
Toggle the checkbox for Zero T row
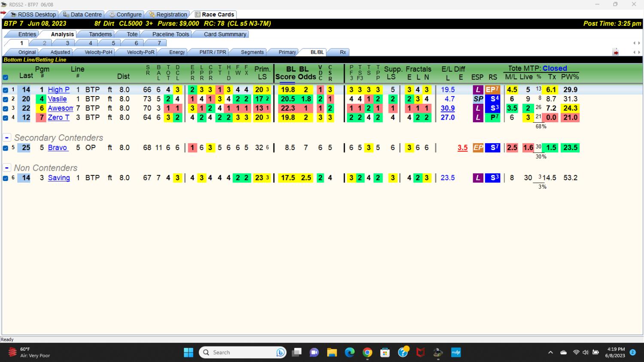(x=6, y=118)
